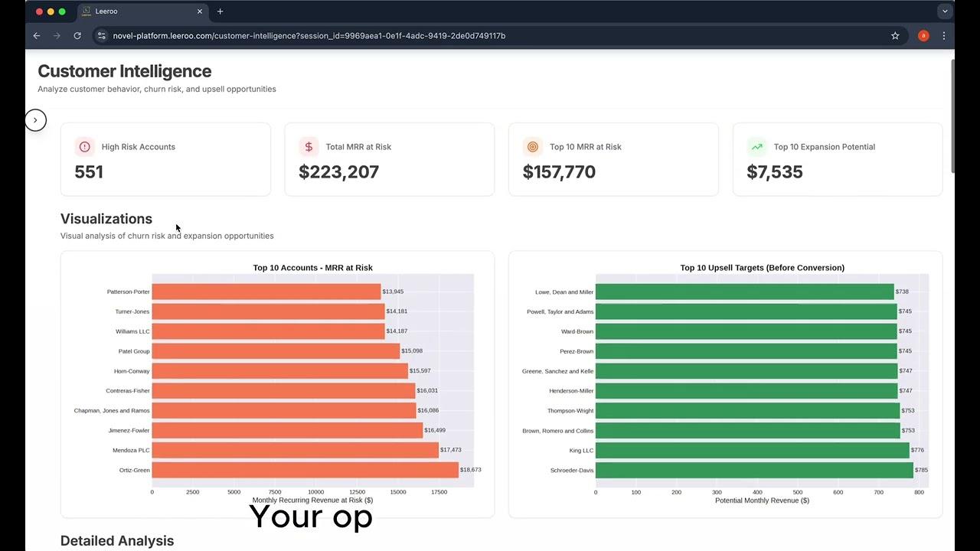This screenshot has width=980, height=551.
Task: Click the dollar icon for Total MRR at Risk
Action: (309, 147)
